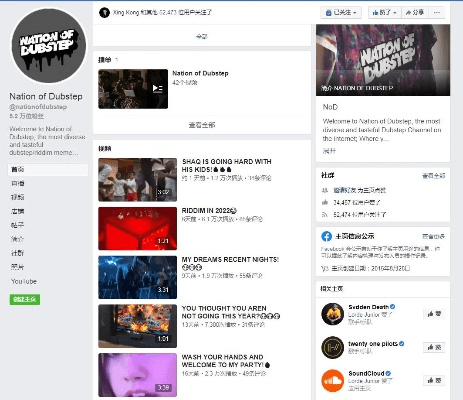Image resolution: width=463 pixels, height=400 pixels.
Task: Open the YOU THOUGHT YOU AREN video thumbnail
Action: tap(137, 326)
